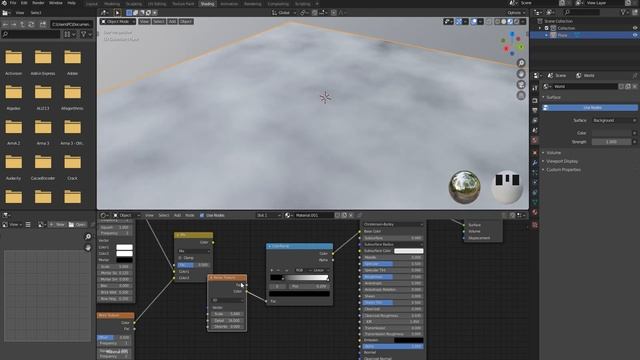640x360 pixels.
Task: Click the world Color swatch
Action: tap(611, 133)
